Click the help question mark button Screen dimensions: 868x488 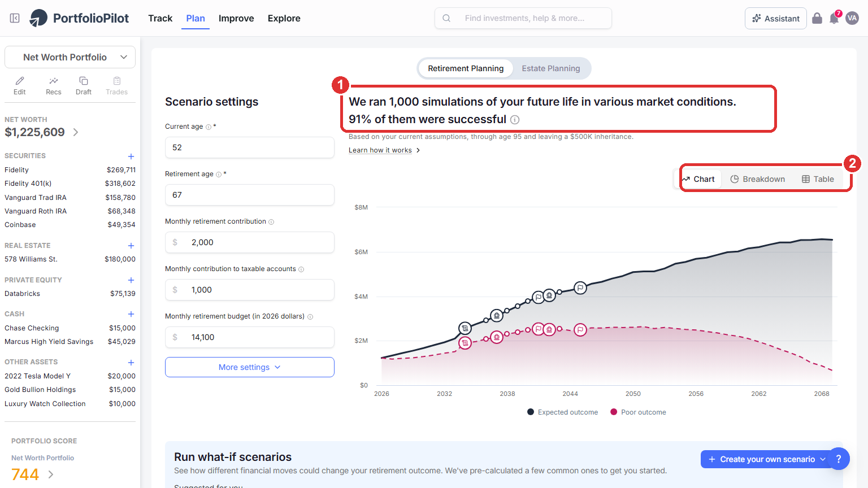[839, 459]
